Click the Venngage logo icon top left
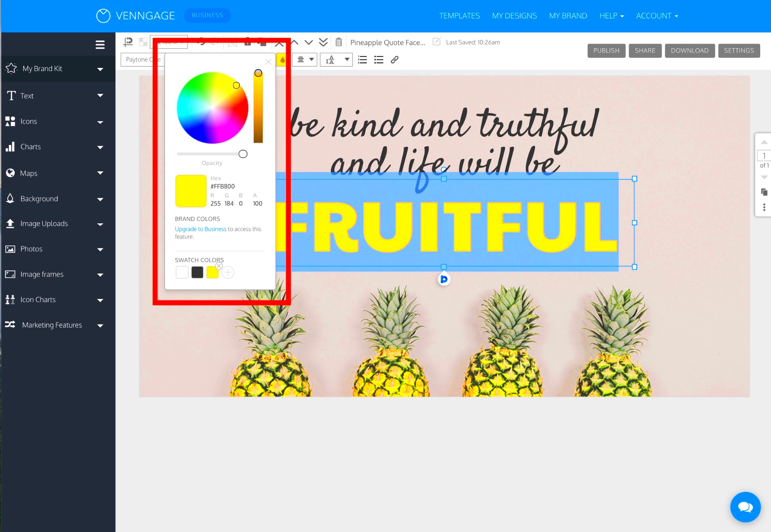Image resolution: width=771 pixels, height=532 pixels. 103,15
